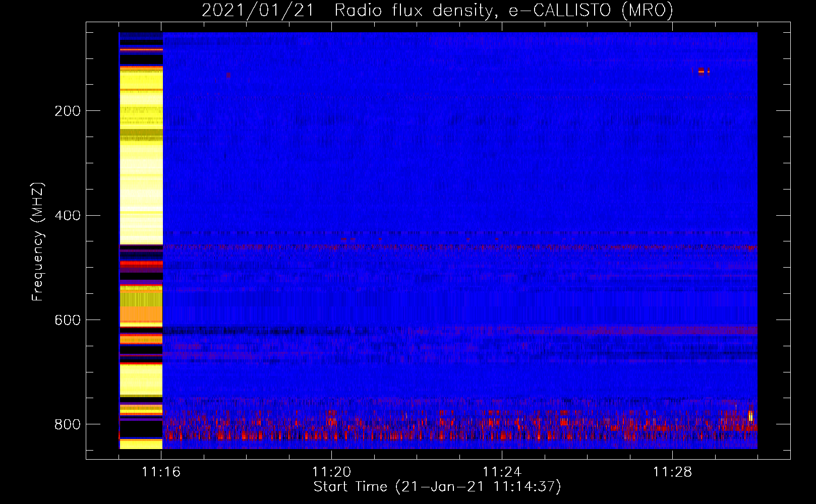This screenshot has height=504, width=816.
Task: Click the 400 frequency tick label
Action: 68,216
